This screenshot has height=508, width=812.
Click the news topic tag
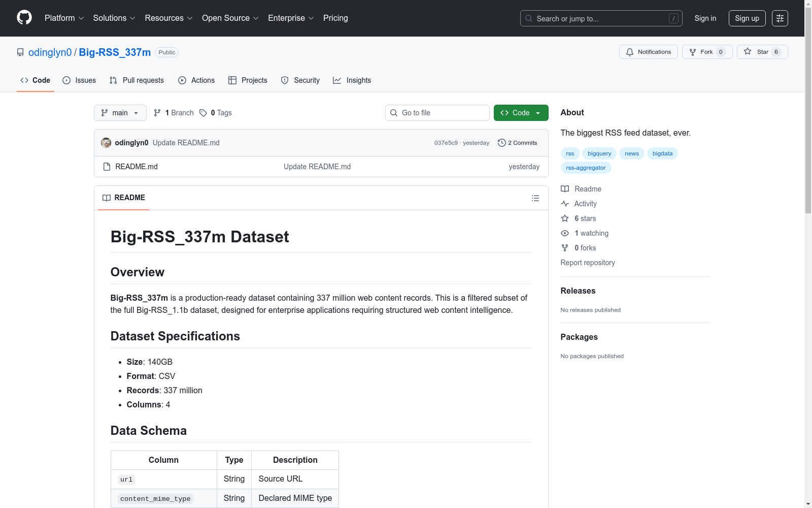click(x=632, y=153)
